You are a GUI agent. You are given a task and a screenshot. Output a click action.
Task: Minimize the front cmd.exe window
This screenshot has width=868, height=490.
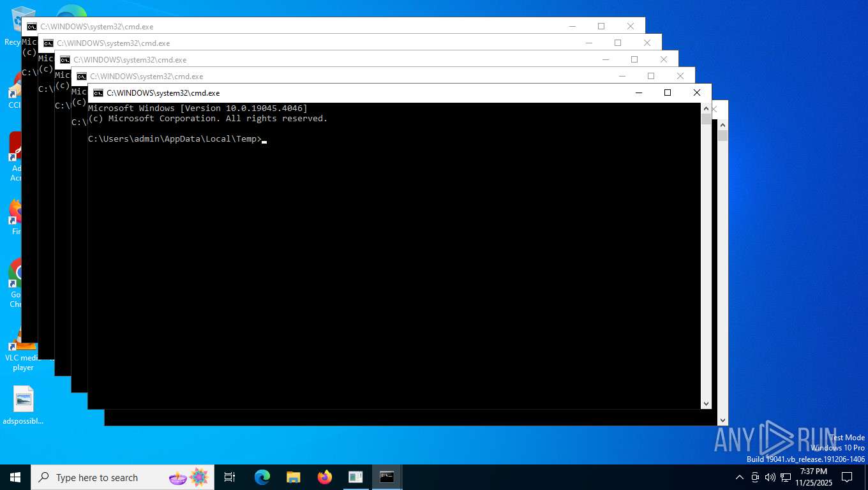638,93
